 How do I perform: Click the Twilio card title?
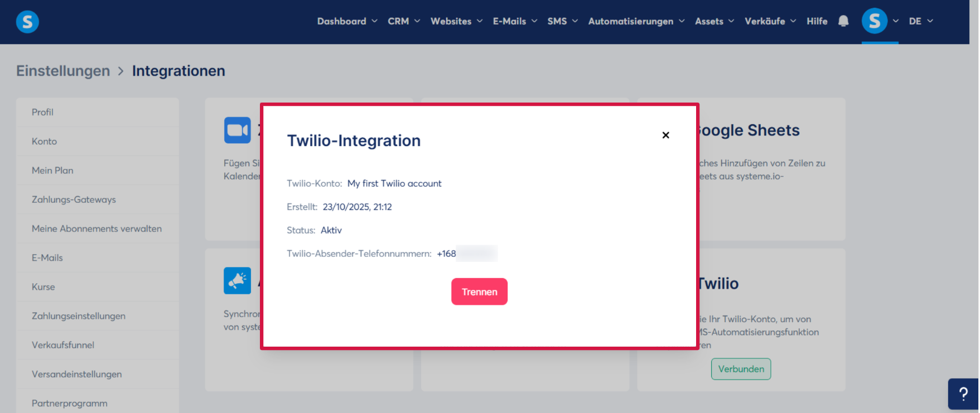(x=718, y=284)
